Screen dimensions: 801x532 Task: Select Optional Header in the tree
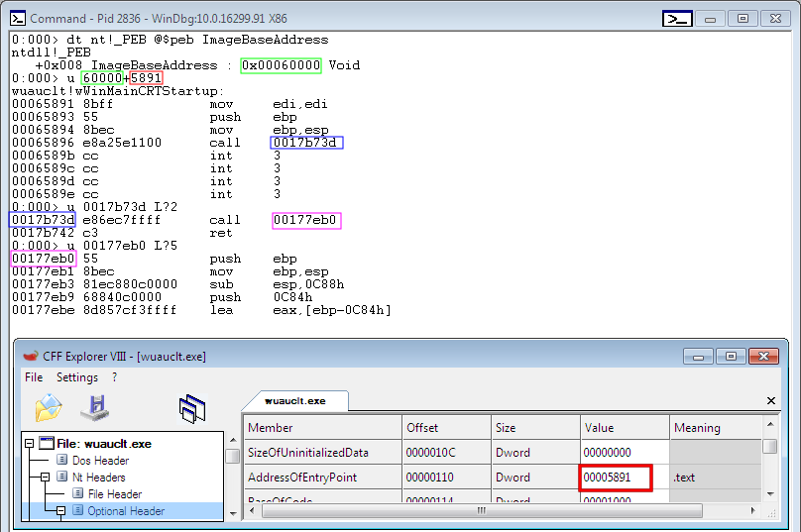126,510
